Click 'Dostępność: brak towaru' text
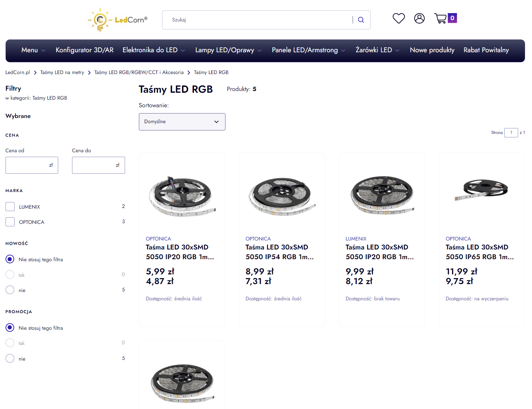This screenshot has height=409, width=532. 373,299
